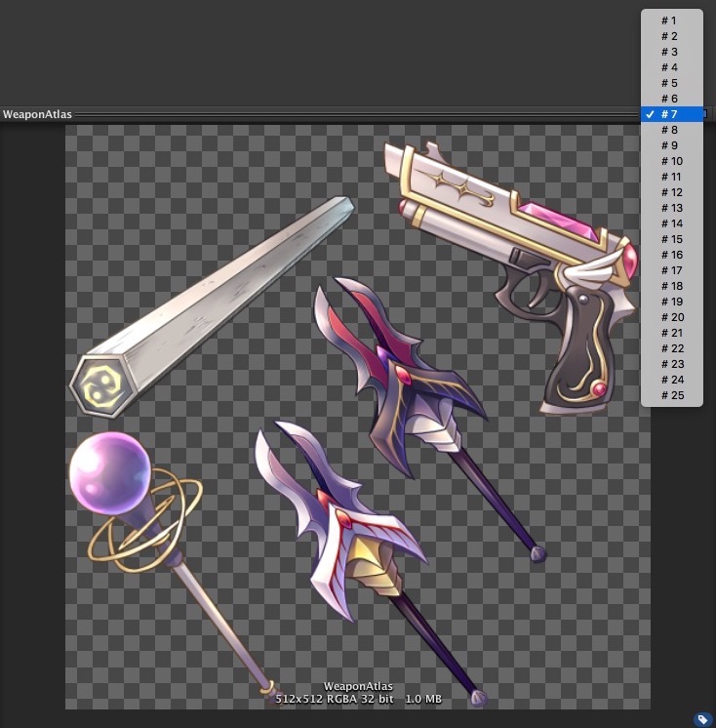
Task: Select page # 25 in dropdown
Action: [671, 395]
